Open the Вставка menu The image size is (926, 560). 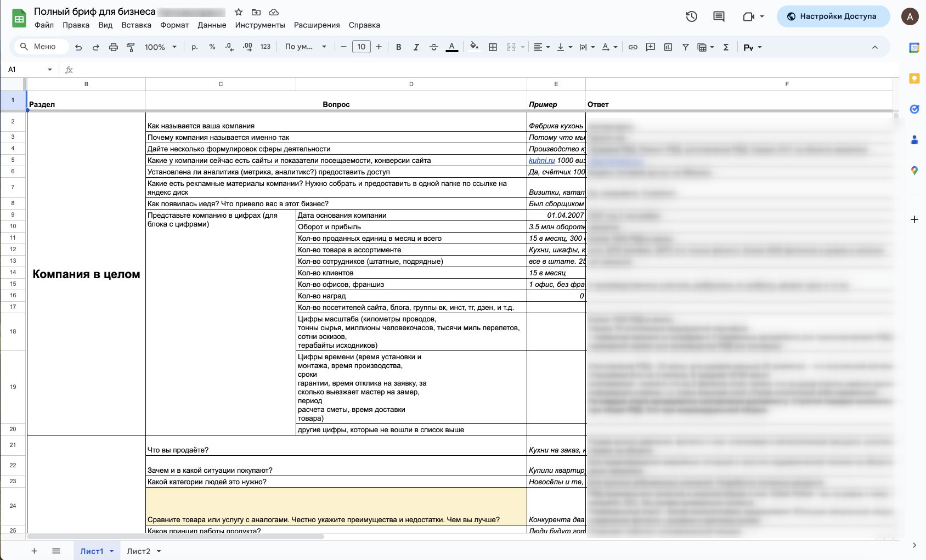[x=137, y=25]
